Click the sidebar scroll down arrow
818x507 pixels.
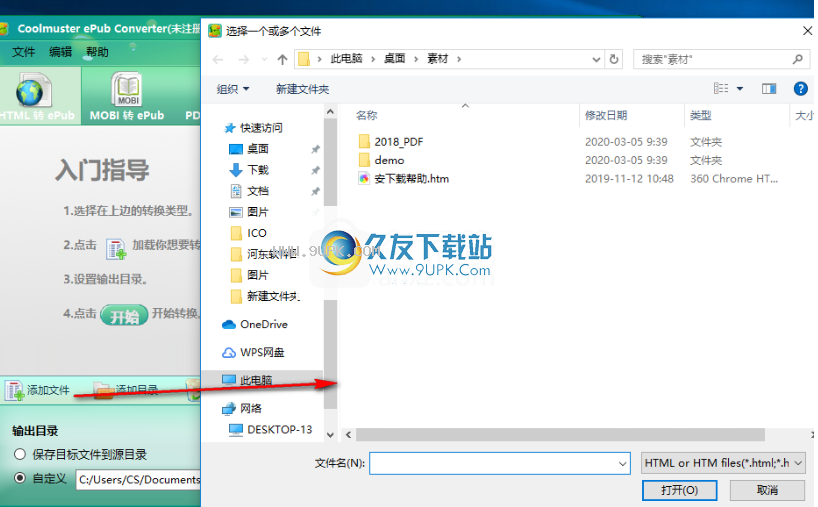pyautogui.click(x=330, y=435)
